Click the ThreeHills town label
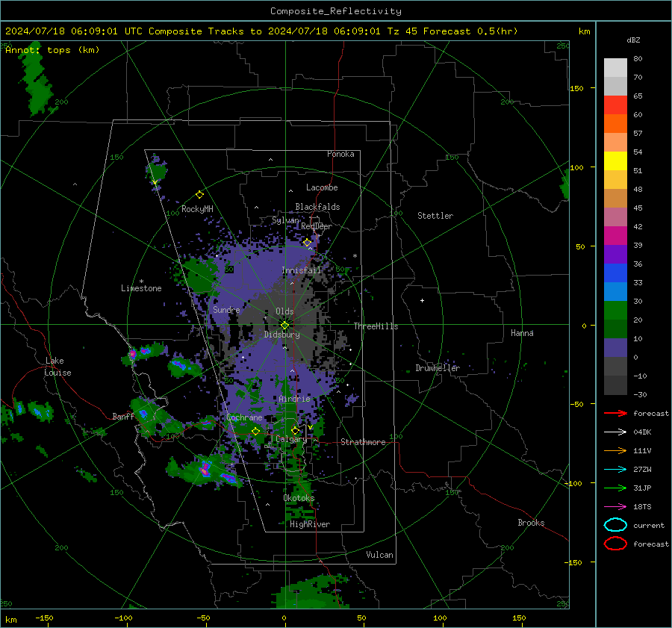 coord(376,326)
